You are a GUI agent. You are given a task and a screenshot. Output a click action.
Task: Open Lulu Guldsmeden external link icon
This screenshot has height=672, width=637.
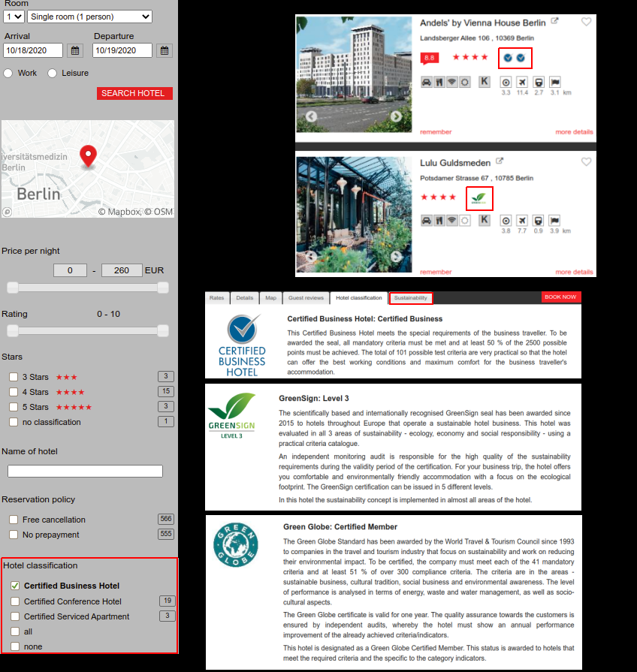pyautogui.click(x=500, y=161)
